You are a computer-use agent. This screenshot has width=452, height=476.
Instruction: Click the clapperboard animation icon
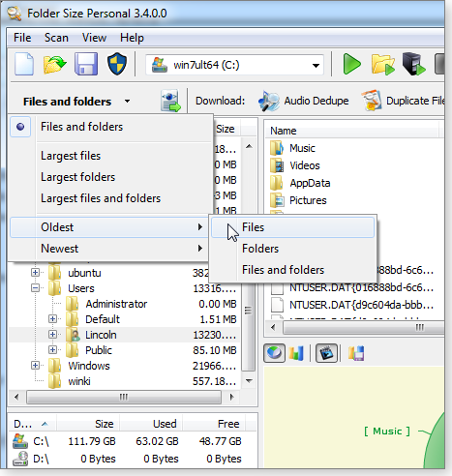[326, 353]
